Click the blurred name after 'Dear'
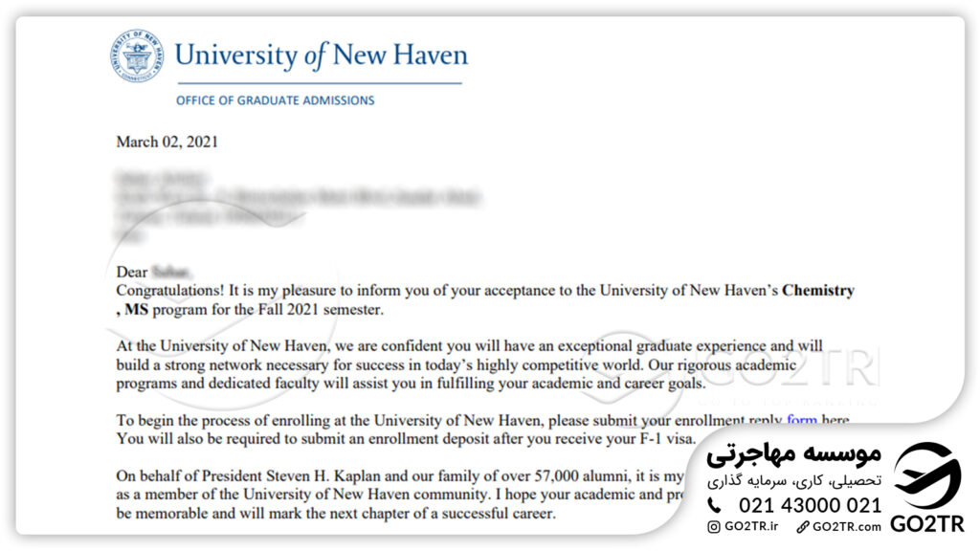This screenshot has width=980, height=551. [x=171, y=272]
